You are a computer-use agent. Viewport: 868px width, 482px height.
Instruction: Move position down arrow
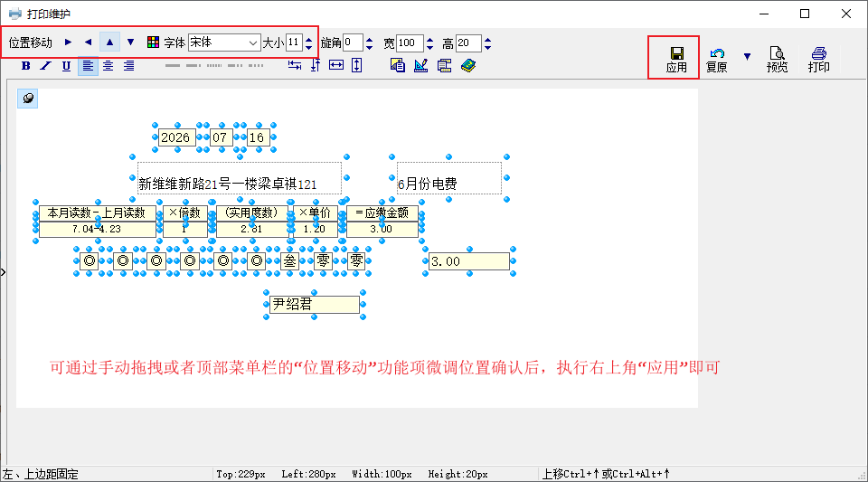click(130, 43)
